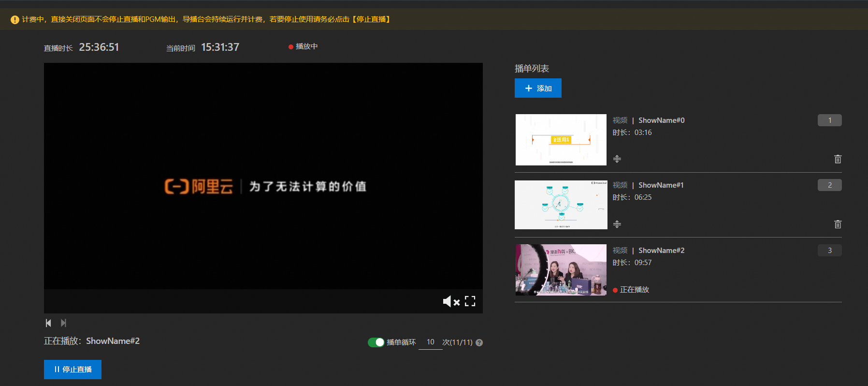Image resolution: width=868 pixels, height=386 pixels.
Task: Click the duration text 时长: 06:25
Action: [632, 197]
